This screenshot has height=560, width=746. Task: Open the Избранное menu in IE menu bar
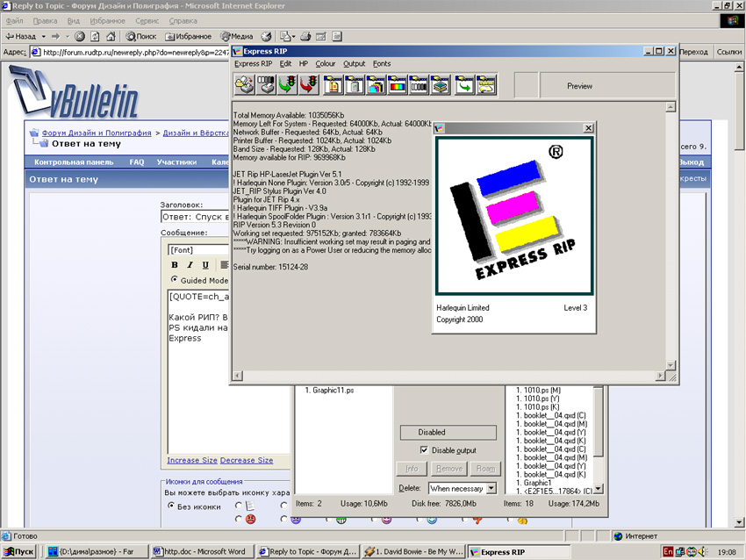pos(108,21)
